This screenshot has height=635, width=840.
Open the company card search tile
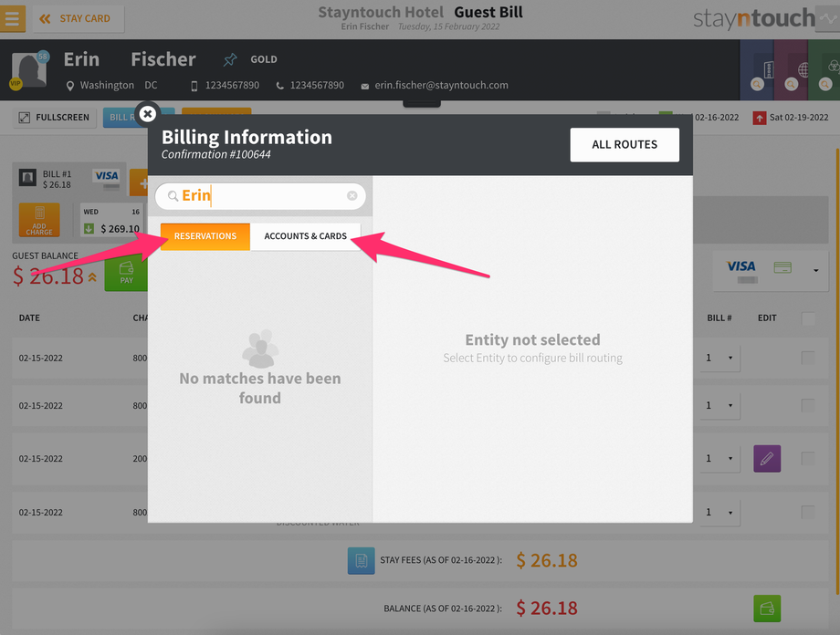756,70
